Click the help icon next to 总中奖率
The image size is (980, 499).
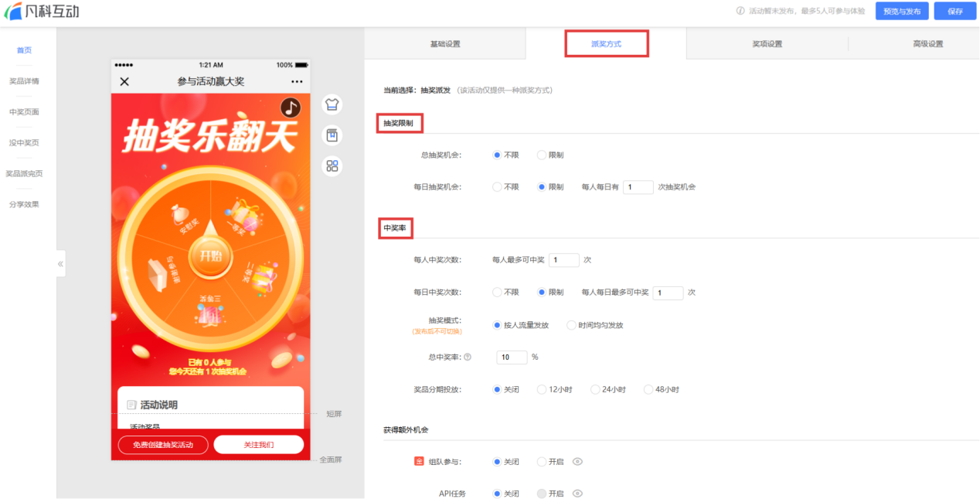pos(468,357)
